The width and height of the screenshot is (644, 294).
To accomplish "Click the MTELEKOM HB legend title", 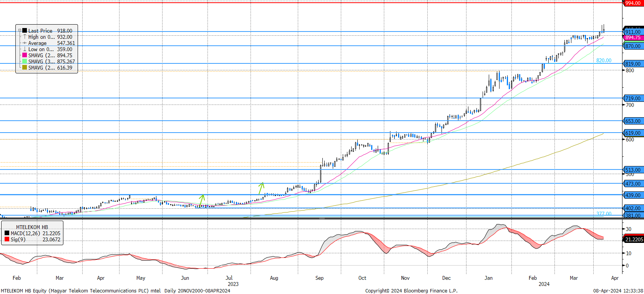I will 32,227.
